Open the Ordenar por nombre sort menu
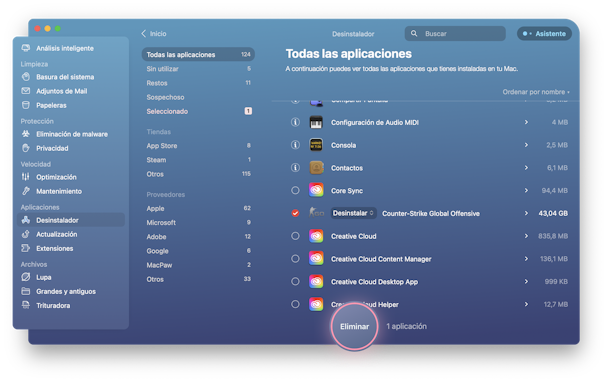 pyautogui.click(x=536, y=92)
